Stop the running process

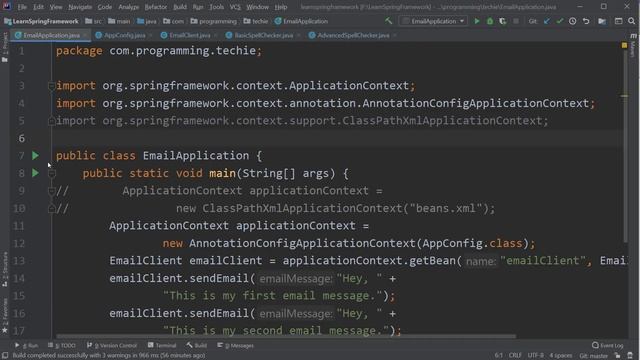pyautogui.click(x=516, y=21)
